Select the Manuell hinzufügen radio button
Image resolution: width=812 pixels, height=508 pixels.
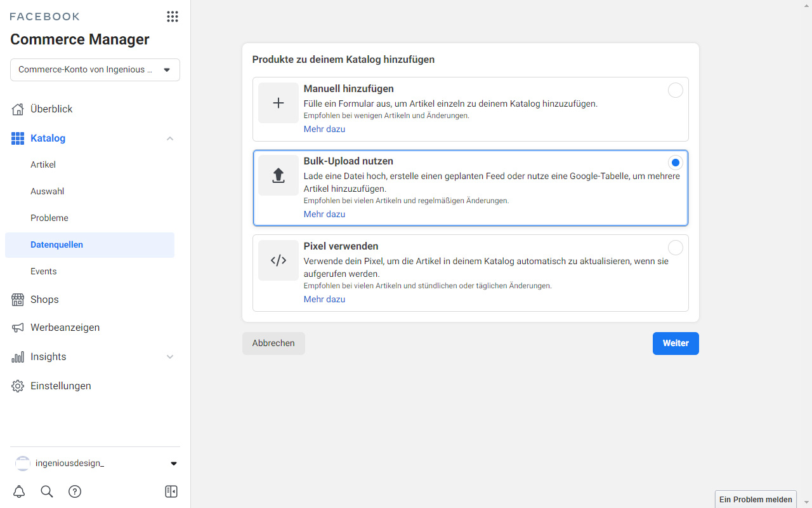[676, 90]
